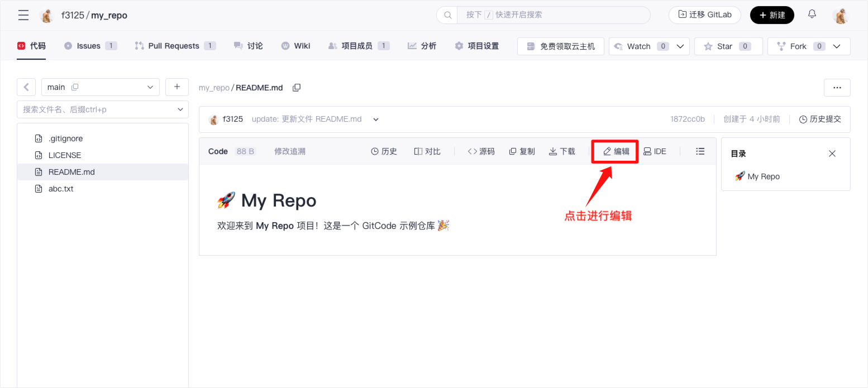Click the 迁移 GitLab button
Image resolution: width=868 pixels, height=388 pixels.
704,15
